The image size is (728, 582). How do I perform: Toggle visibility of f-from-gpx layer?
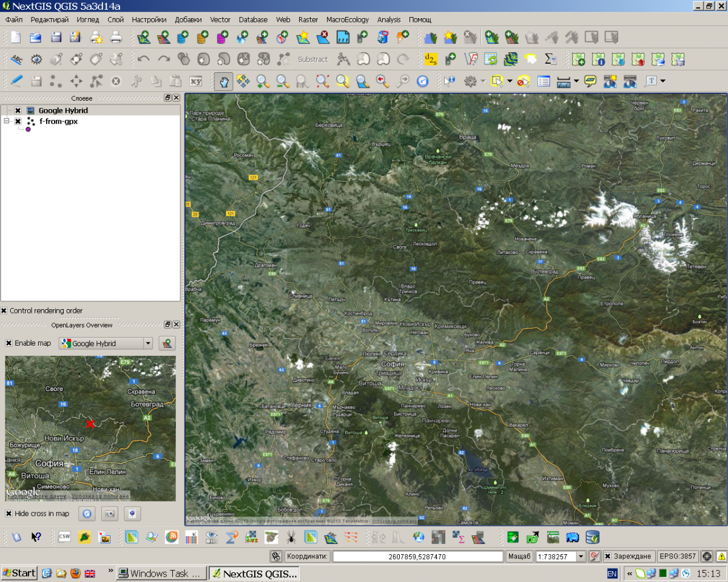(x=18, y=121)
